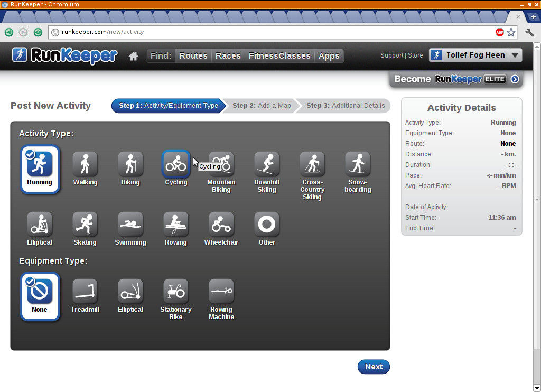Click the 'Activity Details' heading

point(461,108)
